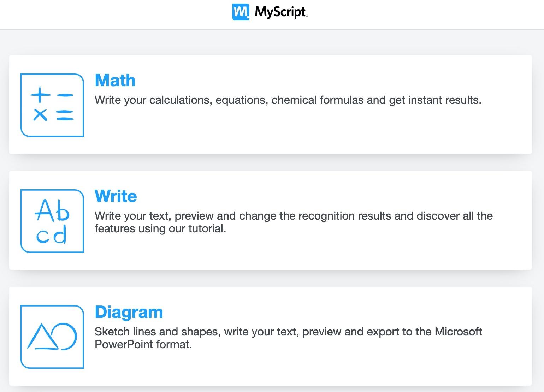Click the circle shape in Diagram icon
The image size is (544, 392).
point(68,337)
